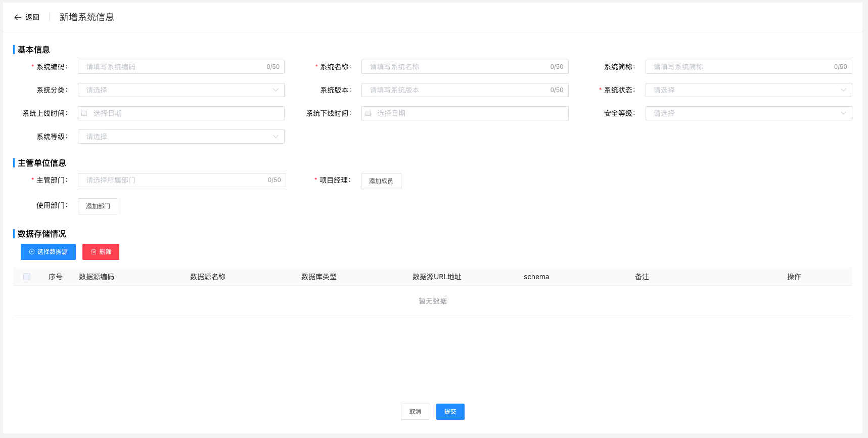The height and width of the screenshot is (438, 868).
Task: Click the trash icon on 删除 button
Action: pyautogui.click(x=94, y=252)
